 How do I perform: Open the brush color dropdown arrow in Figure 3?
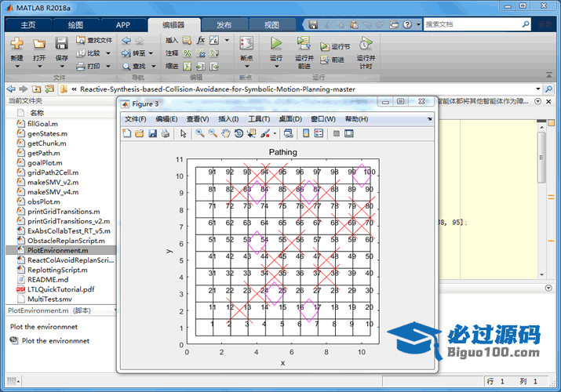click(x=275, y=133)
